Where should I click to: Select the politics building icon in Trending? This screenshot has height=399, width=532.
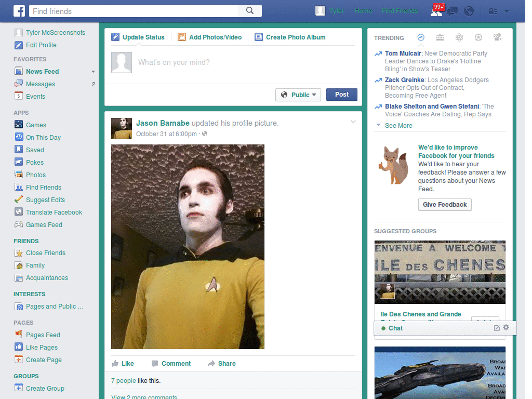point(440,37)
